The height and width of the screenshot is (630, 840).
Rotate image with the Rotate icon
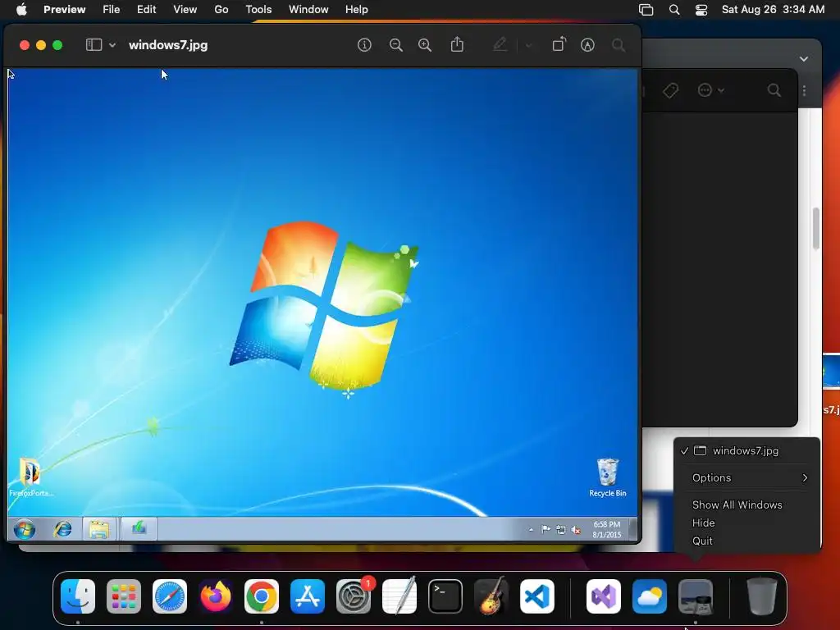(559, 44)
